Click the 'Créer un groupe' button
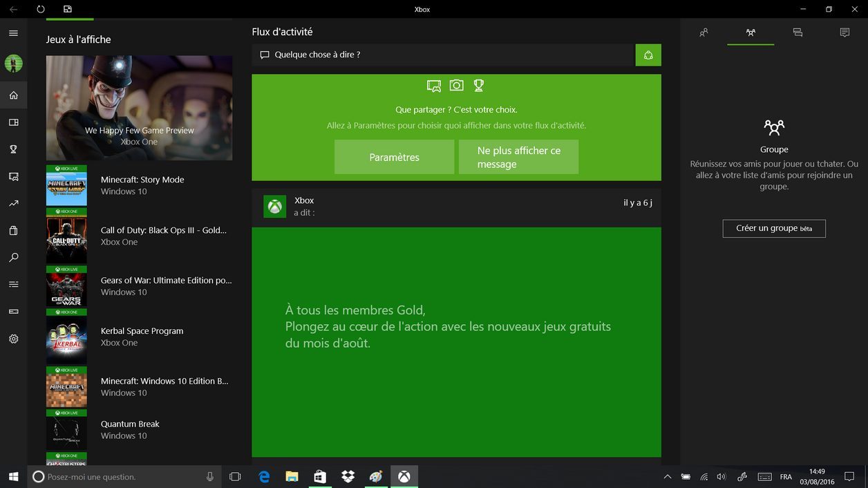The width and height of the screenshot is (868, 488). coord(774,228)
